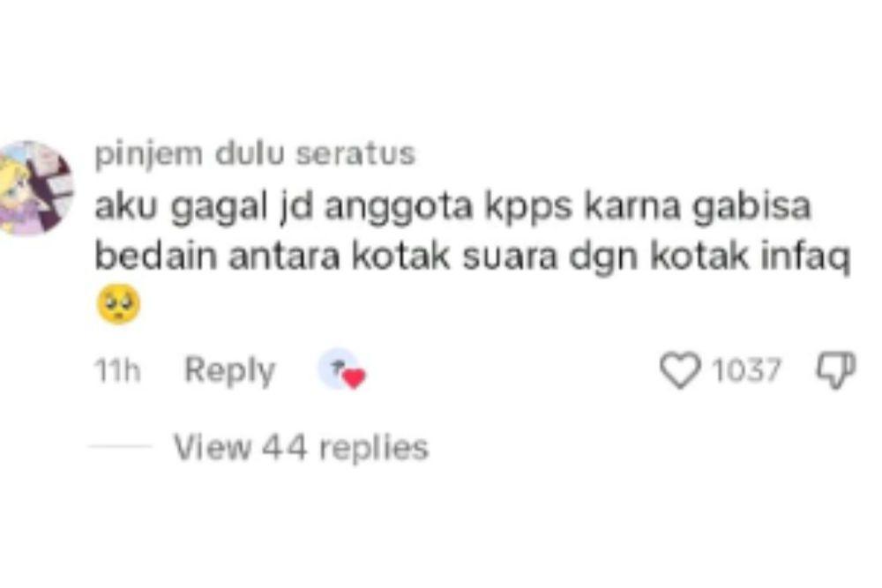Open the pinjem dulu seratus profile
Image resolution: width=882 pixels, height=588 pixels.
pos(255,153)
